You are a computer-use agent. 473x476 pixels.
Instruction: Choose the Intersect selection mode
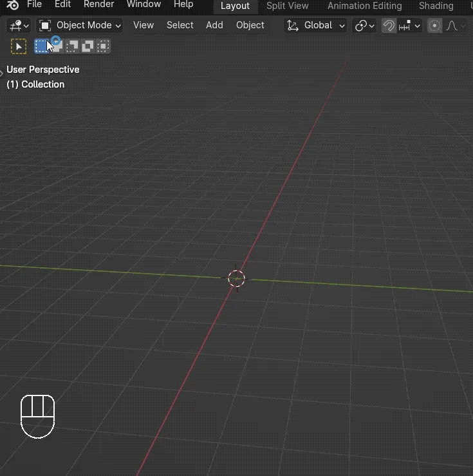click(x=103, y=46)
